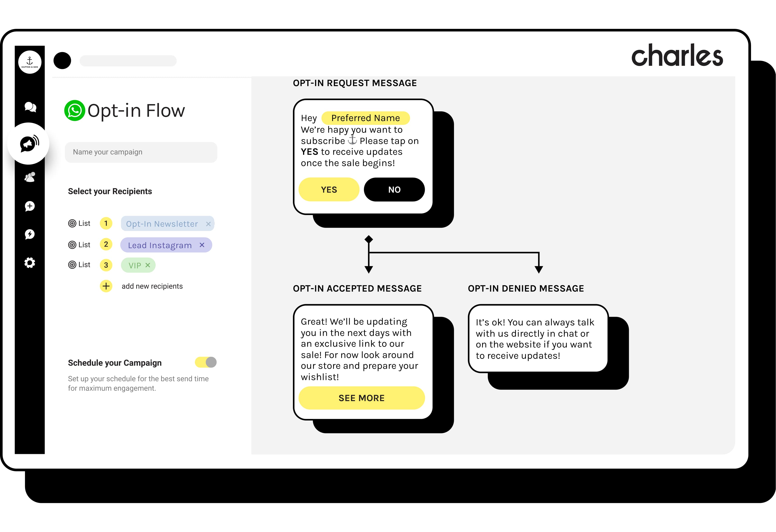Click the anchor/broadcast icon in sidebar
Screen dimensions: 776x532
point(28,143)
